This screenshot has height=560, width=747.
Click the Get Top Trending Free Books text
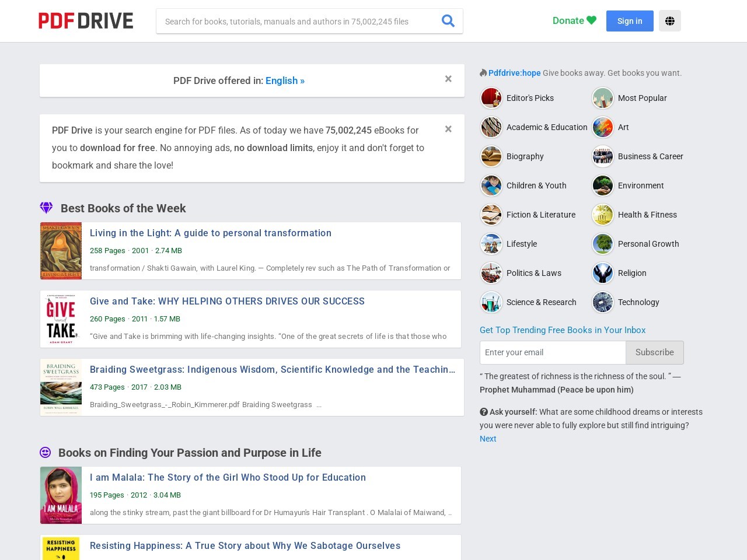point(563,330)
